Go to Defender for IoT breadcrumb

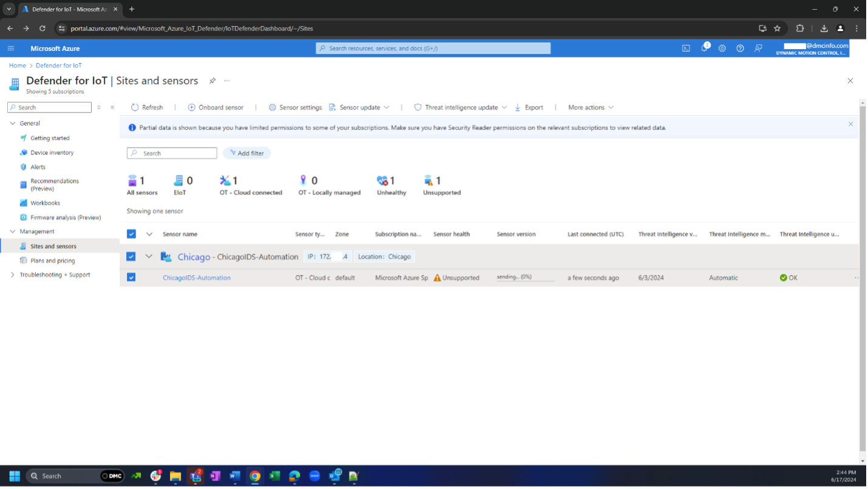click(x=59, y=66)
